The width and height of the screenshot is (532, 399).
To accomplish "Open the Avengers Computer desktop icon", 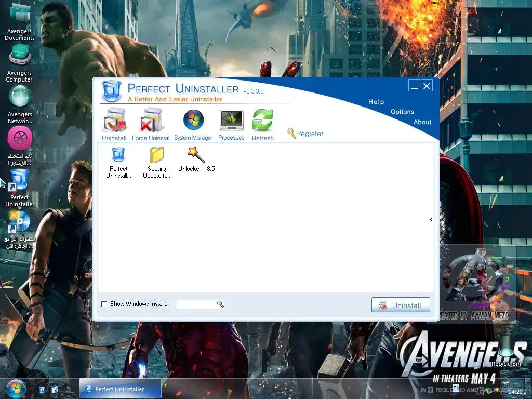I will (x=19, y=64).
